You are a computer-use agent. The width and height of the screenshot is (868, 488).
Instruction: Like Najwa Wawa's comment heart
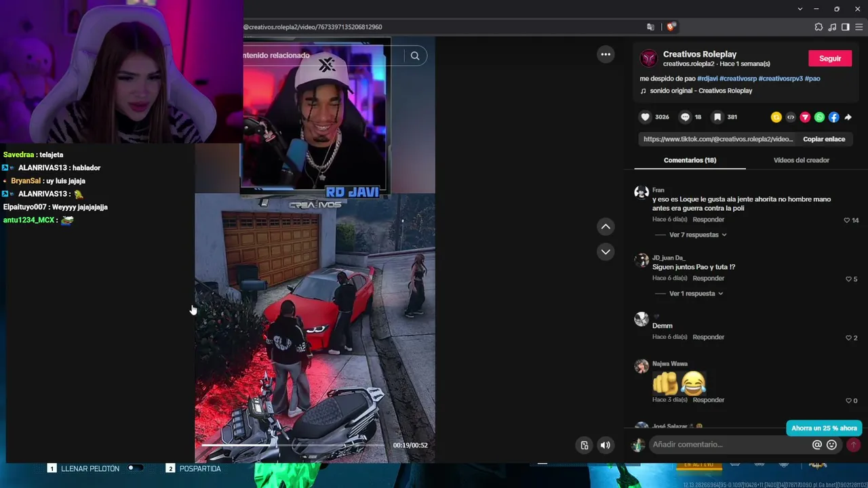pyautogui.click(x=848, y=401)
